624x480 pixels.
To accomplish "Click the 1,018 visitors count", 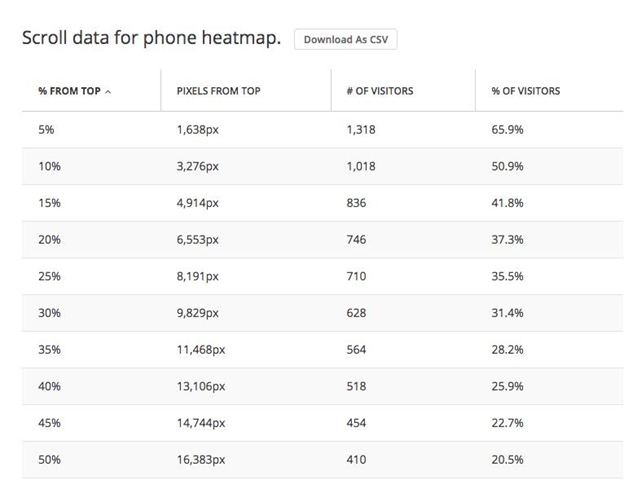I will tap(361, 166).
